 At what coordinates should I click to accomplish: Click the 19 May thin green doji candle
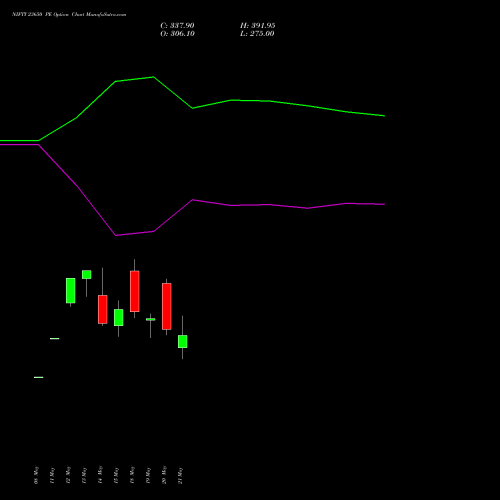[151, 319]
